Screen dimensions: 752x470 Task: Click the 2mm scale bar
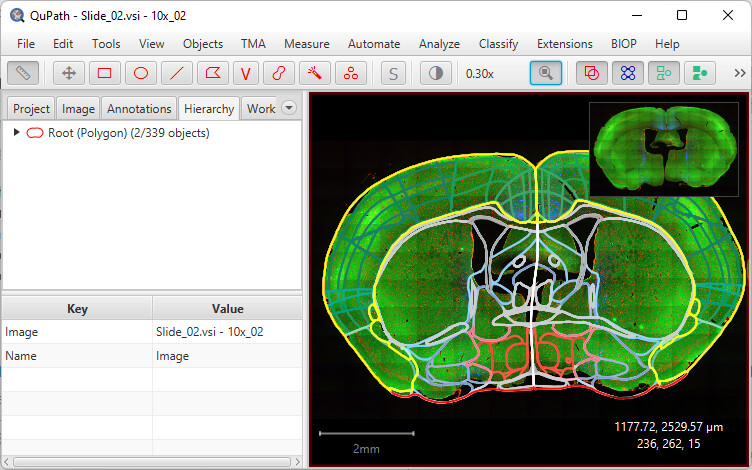click(x=366, y=434)
